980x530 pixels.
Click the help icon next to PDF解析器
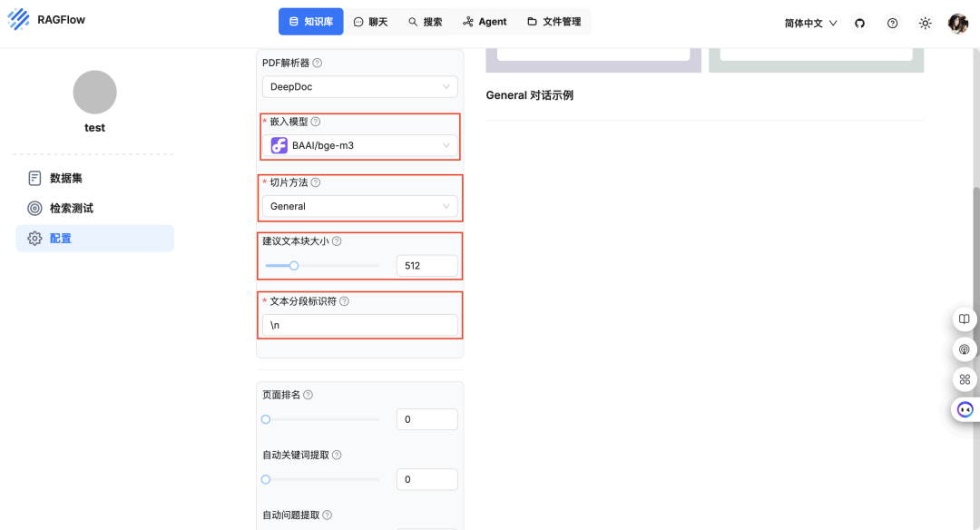click(318, 64)
